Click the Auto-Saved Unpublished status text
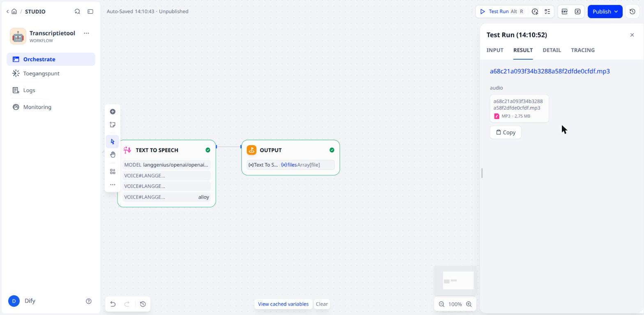 tap(147, 12)
